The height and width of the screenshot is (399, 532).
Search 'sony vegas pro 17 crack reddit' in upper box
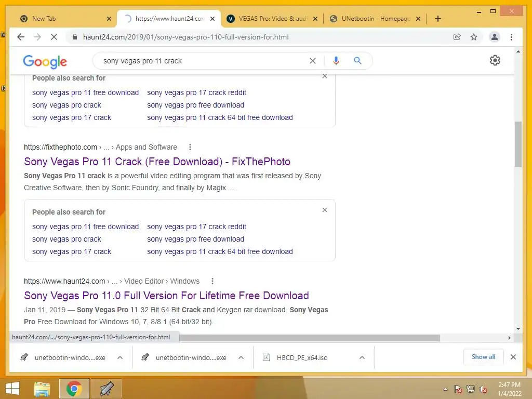(196, 92)
